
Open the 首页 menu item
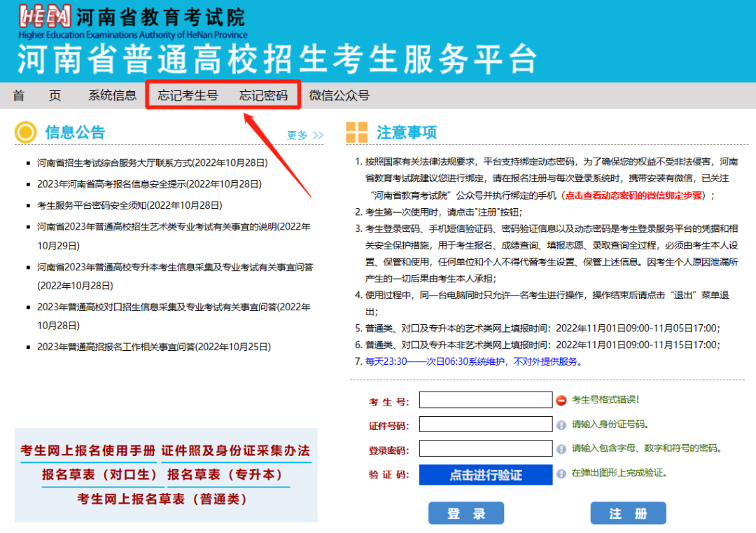click(36, 96)
